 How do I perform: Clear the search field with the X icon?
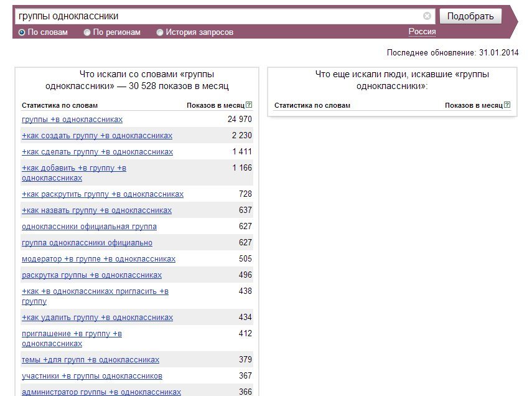[427, 16]
